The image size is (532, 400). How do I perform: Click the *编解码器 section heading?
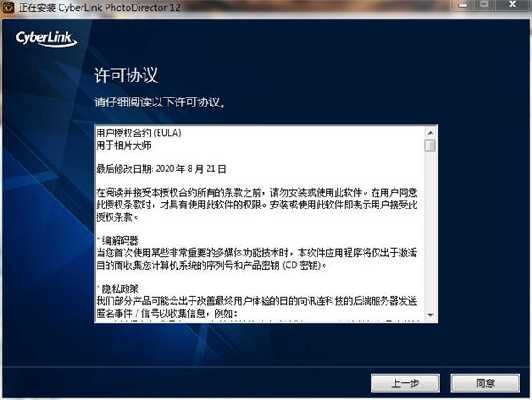tap(118, 240)
